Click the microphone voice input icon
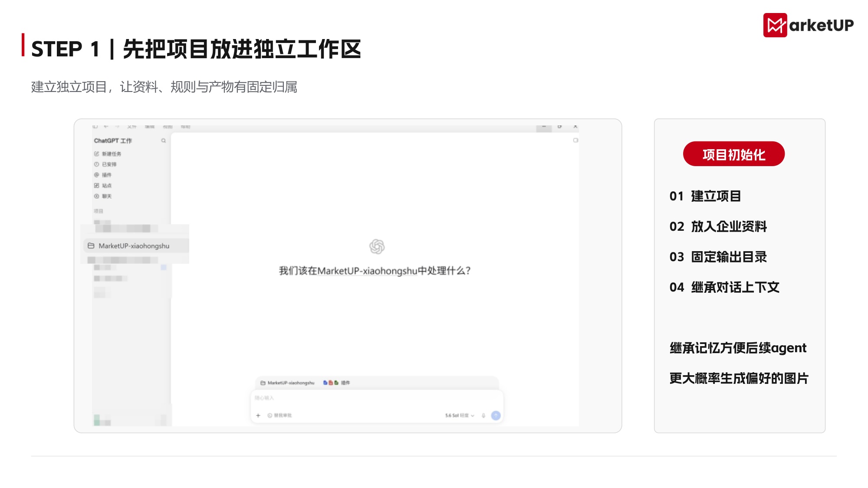Viewport: 868px width, 488px height. (x=483, y=416)
